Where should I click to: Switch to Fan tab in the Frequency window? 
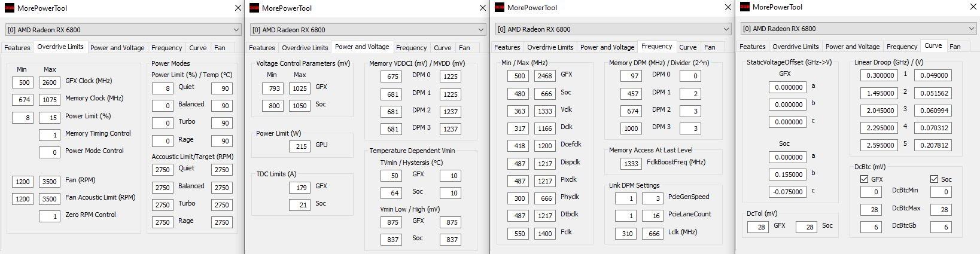click(x=710, y=47)
